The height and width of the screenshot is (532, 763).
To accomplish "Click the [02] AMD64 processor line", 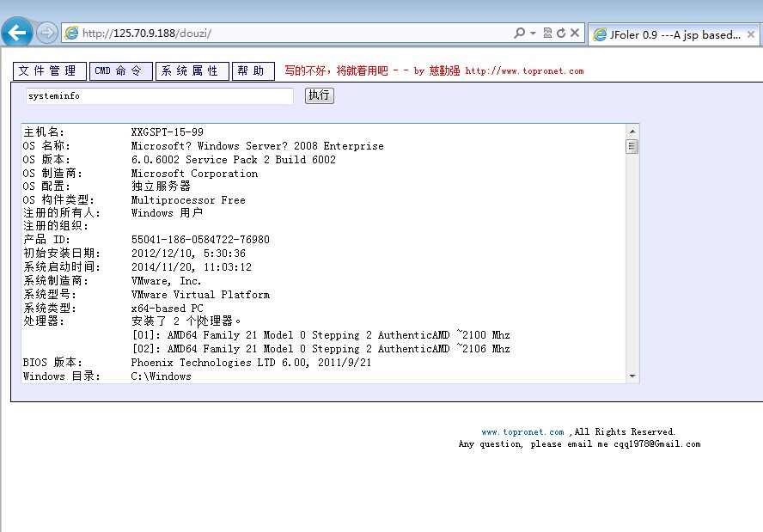I will pos(321,348).
